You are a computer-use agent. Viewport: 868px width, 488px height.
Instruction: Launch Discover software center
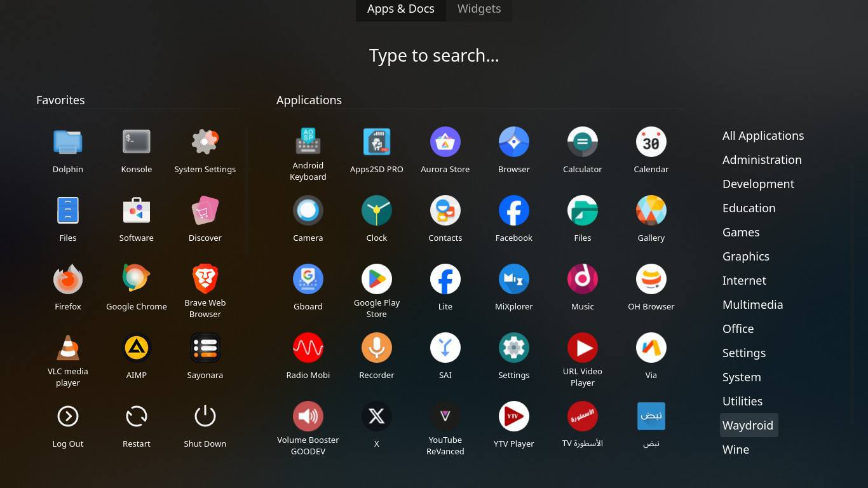pyautogui.click(x=205, y=210)
